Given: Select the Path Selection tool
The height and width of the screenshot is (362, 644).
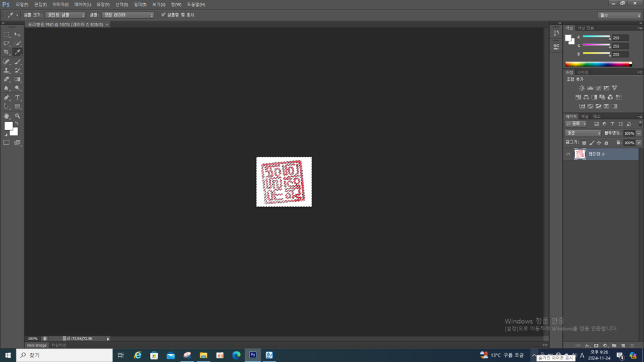Looking at the screenshot, I should (x=6, y=106).
